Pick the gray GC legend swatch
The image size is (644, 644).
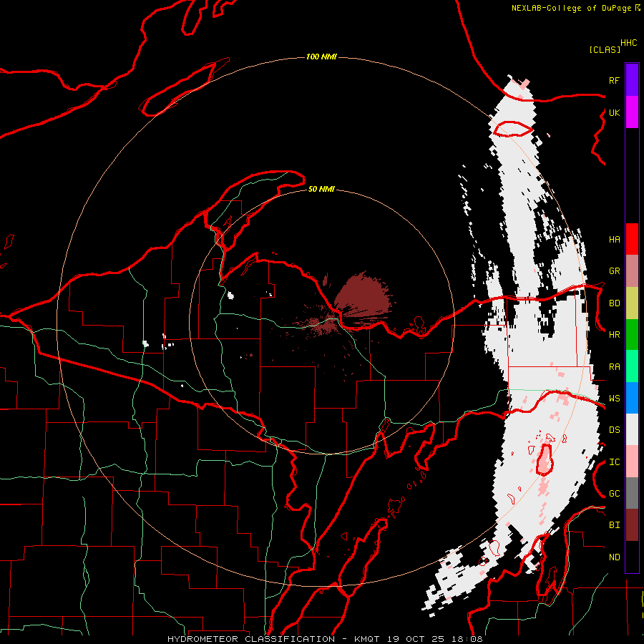click(x=632, y=493)
